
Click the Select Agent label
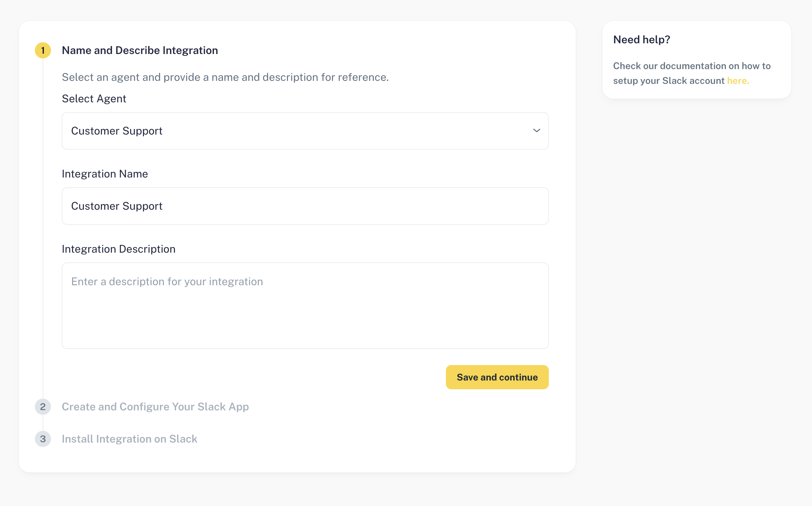click(x=94, y=99)
